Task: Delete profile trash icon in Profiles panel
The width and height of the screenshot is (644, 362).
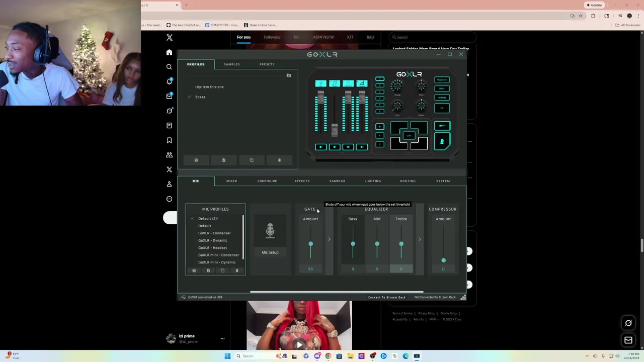Action: [x=279, y=160]
